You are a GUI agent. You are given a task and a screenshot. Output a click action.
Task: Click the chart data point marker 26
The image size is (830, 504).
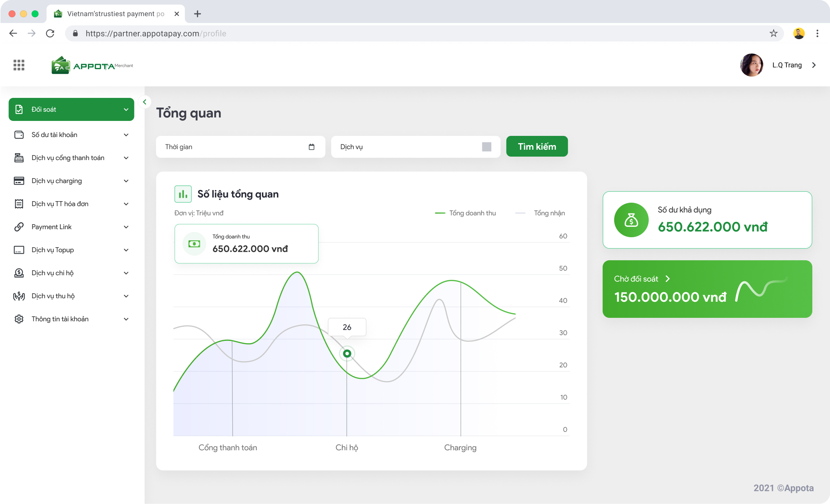click(x=347, y=354)
